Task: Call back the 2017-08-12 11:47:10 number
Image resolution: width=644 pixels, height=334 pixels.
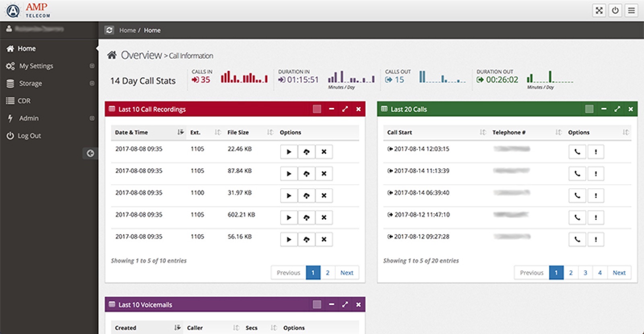Action: (x=577, y=218)
